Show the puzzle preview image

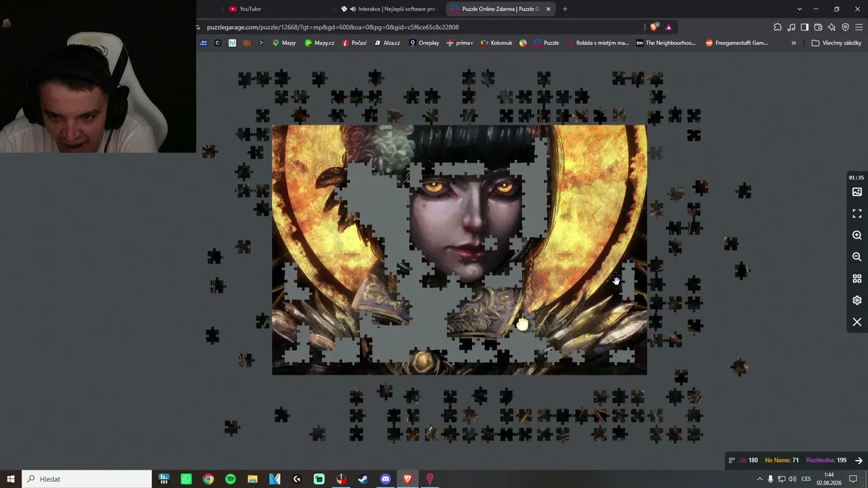pyautogui.click(x=857, y=192)
